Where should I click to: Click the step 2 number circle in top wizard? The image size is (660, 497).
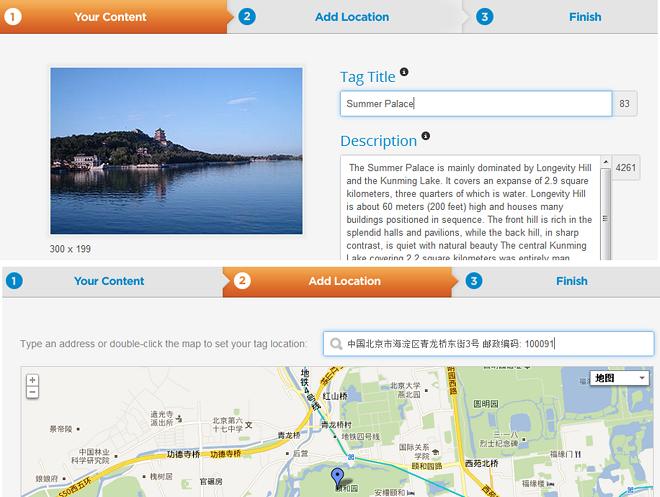click(247, 17)
